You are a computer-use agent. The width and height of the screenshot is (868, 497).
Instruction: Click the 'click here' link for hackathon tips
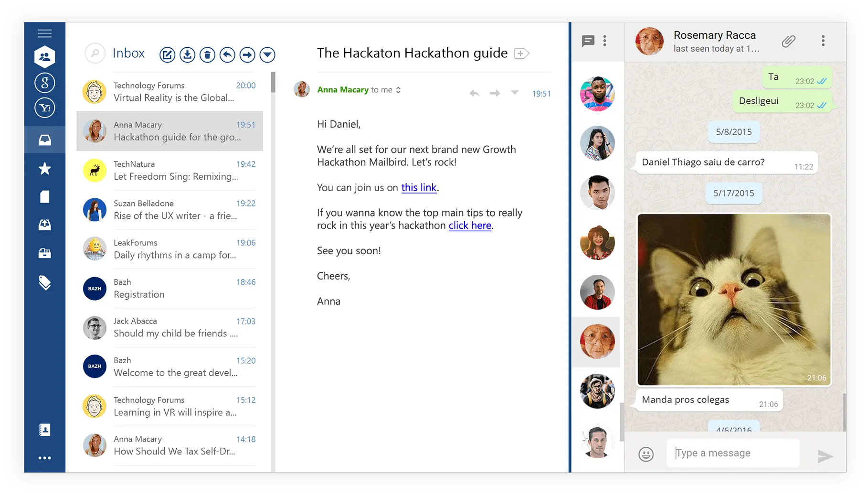coord(469,225)
